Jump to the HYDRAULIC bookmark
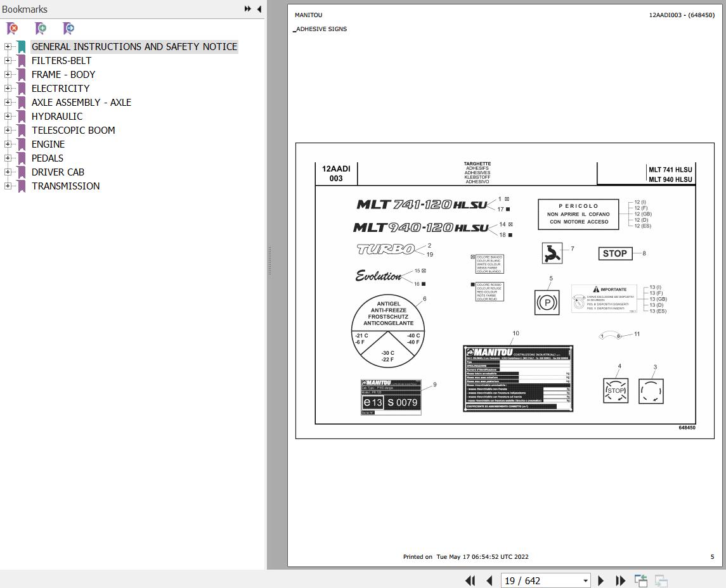Viewport: 726px width, 588px height. pyautogui.click(x=57, y=116)
